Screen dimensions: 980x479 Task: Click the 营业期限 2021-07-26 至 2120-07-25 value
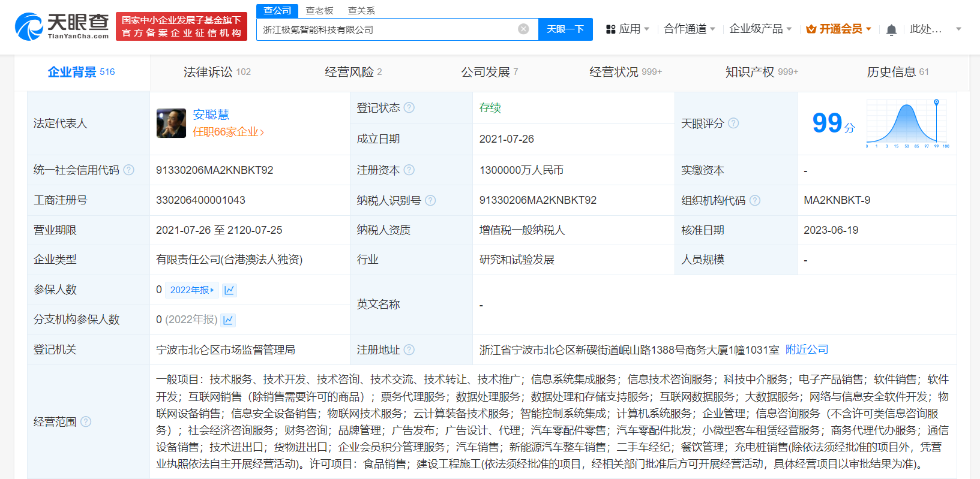(x=219, y=230)
